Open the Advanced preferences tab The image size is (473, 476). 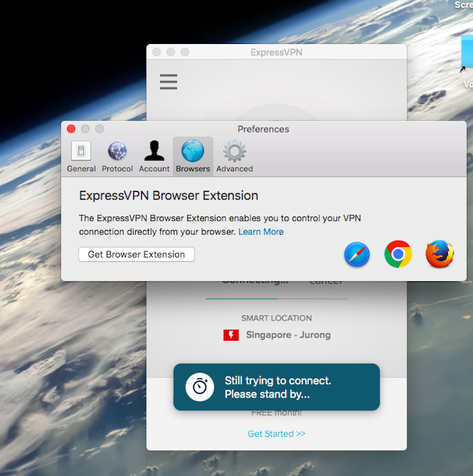pos(234,156)
